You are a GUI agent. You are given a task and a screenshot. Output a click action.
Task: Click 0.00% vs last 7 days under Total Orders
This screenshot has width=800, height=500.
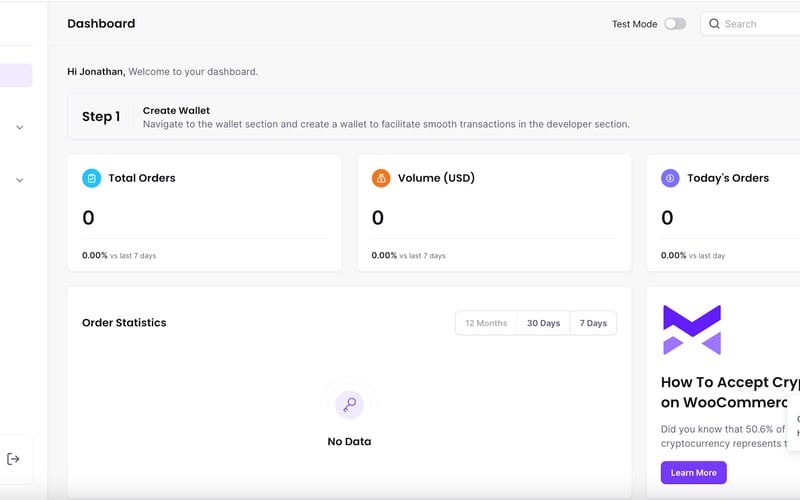119,255
